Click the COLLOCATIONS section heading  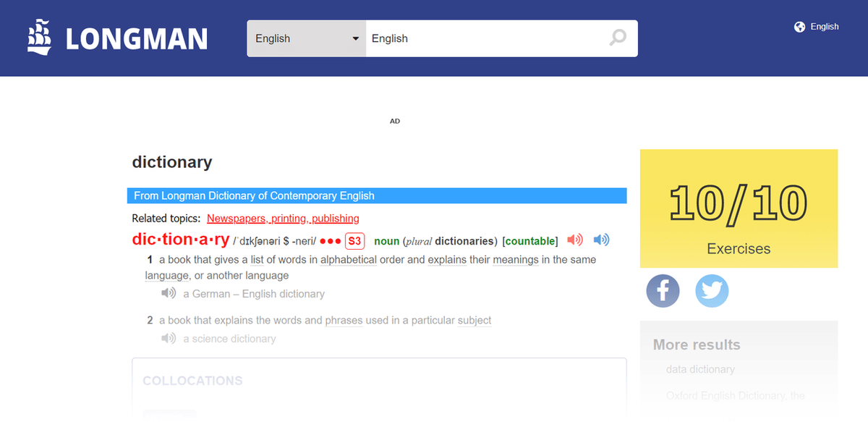pos(192,381)
